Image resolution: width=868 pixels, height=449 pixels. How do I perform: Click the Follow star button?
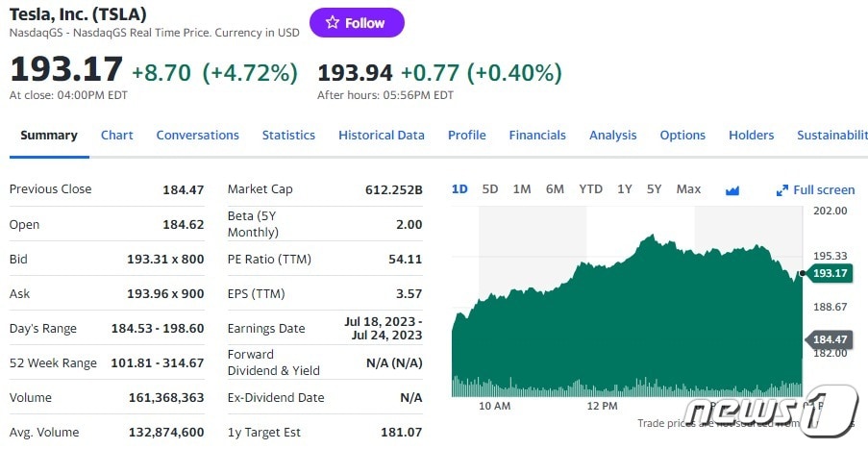357,23
